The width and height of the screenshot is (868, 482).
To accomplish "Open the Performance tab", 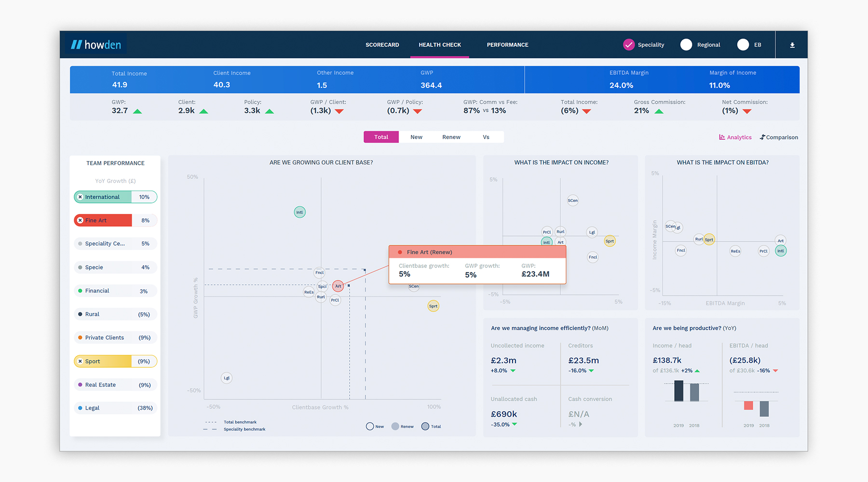I will (508, 45).
